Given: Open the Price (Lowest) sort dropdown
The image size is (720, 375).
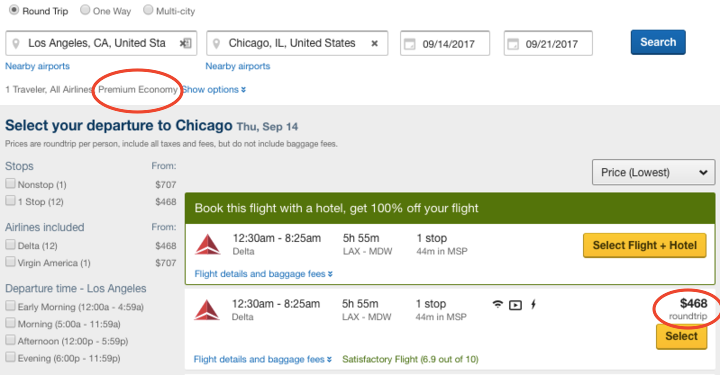Looking at the screenshot, I should (653, 173).
